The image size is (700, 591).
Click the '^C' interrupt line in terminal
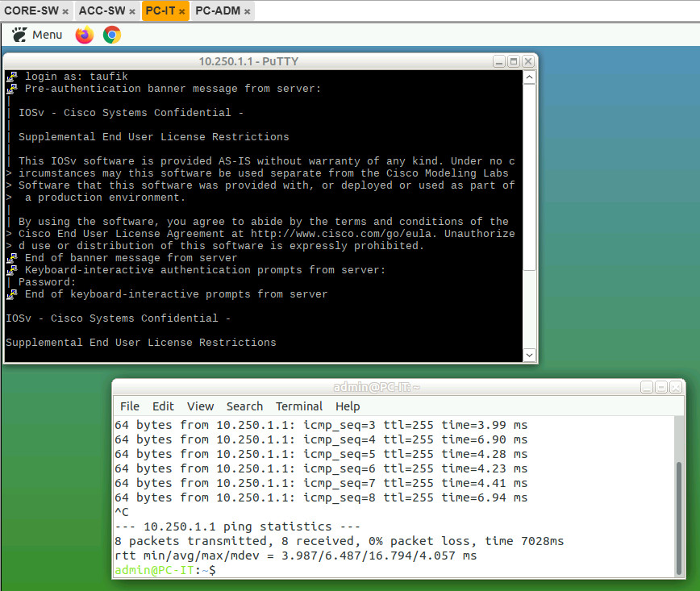click(122, 512)
